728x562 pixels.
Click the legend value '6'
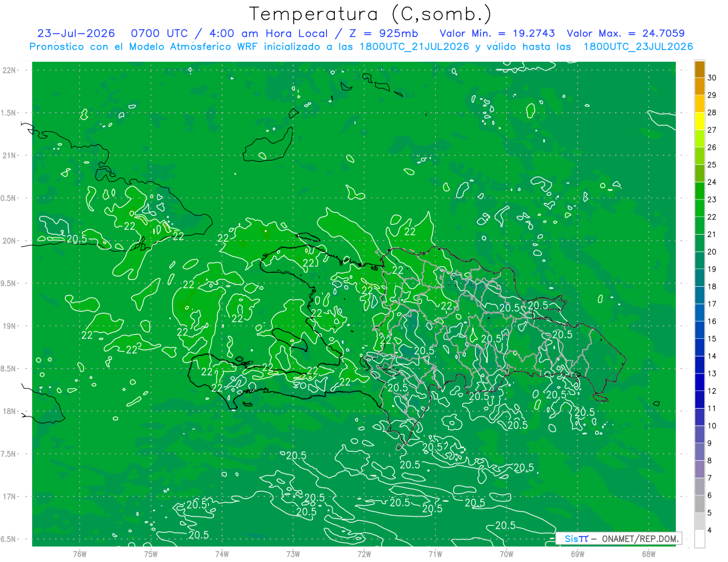tap(710, 496)
